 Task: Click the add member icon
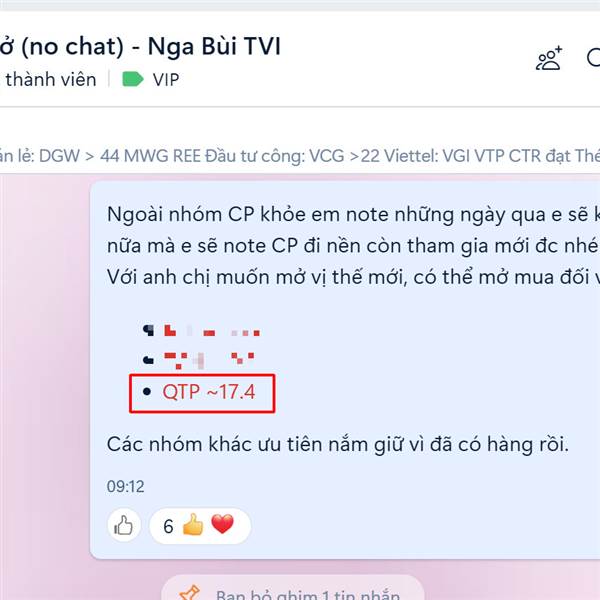click(x=549, y=58)
